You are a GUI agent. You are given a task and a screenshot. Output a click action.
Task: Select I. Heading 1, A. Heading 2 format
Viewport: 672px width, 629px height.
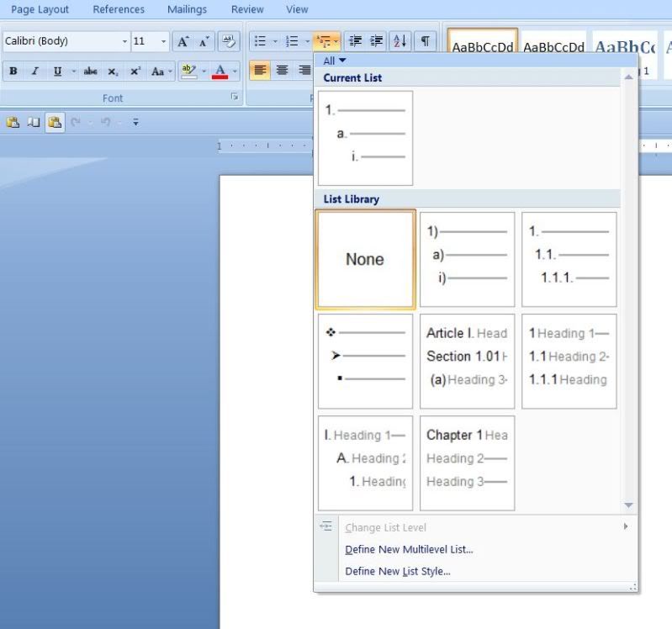[x=366, y=463]
